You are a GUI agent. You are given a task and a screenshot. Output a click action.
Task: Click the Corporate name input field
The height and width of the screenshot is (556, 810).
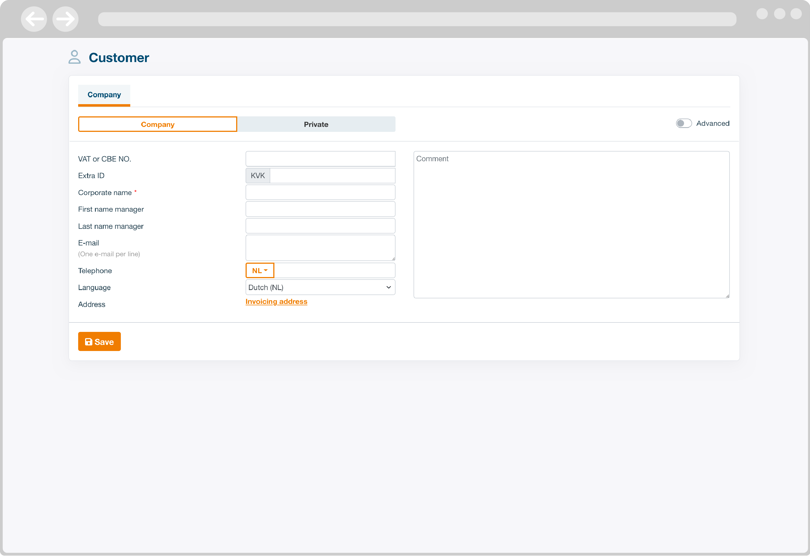[x=320, y=192]
